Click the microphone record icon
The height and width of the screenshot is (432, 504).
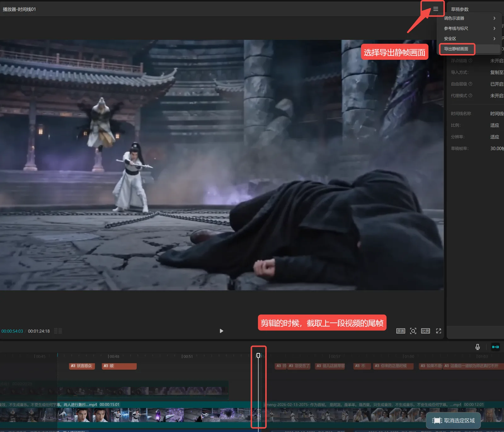tap(478, 347)
